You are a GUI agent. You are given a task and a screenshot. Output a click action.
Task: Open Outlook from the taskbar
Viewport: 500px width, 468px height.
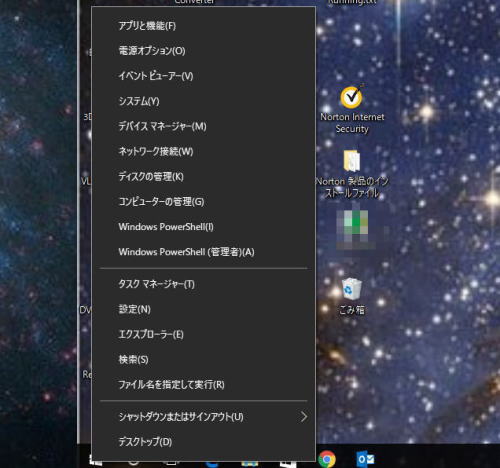click(365, 459)
